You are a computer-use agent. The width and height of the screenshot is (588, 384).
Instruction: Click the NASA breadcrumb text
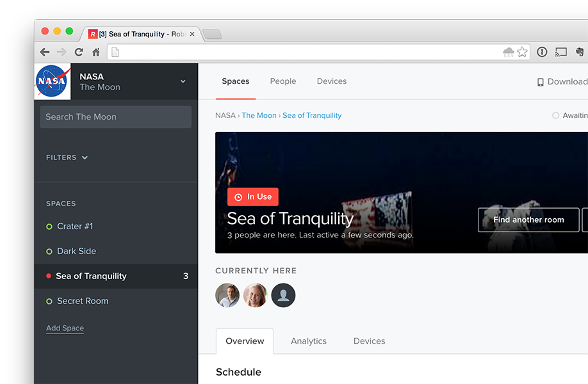[225, 115]
